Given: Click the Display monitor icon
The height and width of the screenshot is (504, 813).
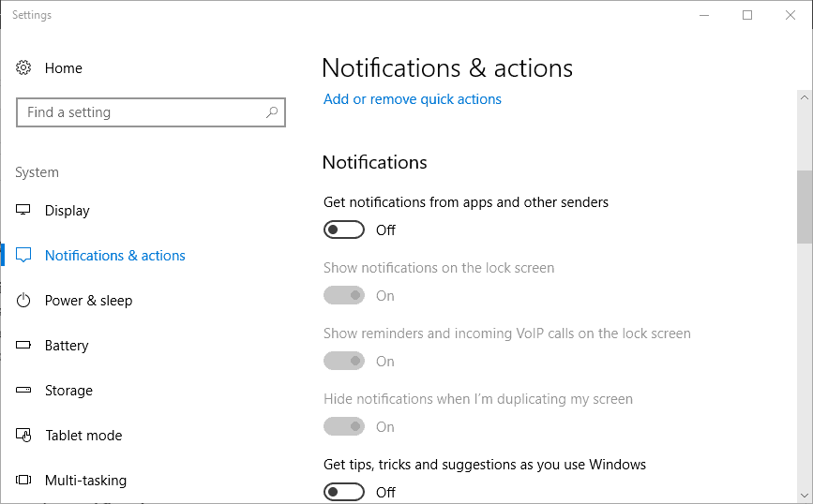Looking at the screenshot, I should pos(23,210).
